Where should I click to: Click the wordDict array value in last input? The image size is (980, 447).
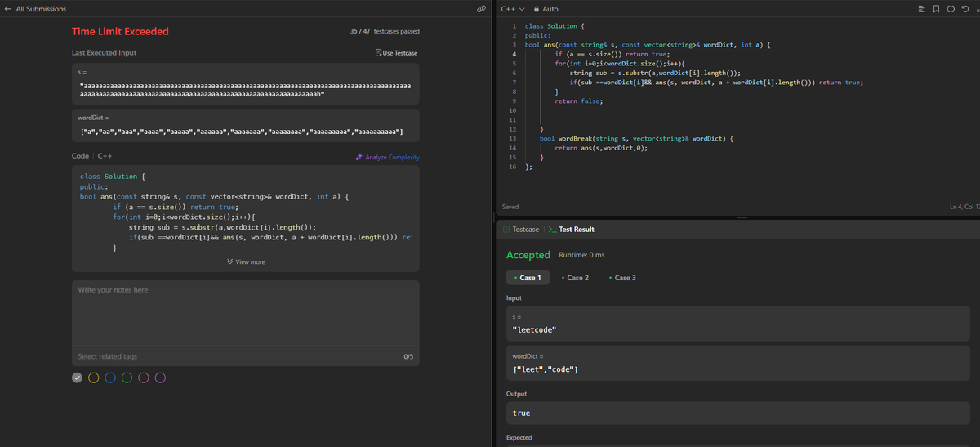click(x=243, y=132)
